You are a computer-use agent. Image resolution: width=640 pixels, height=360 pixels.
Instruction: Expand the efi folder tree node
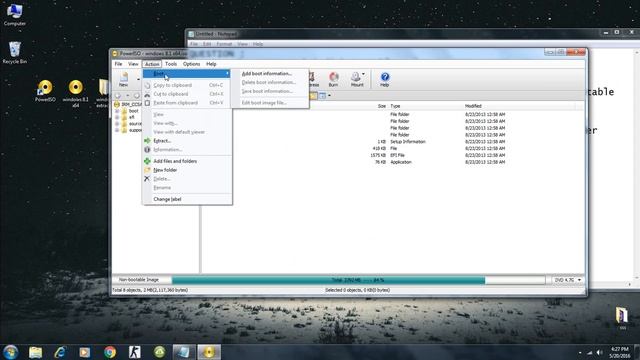117,118
